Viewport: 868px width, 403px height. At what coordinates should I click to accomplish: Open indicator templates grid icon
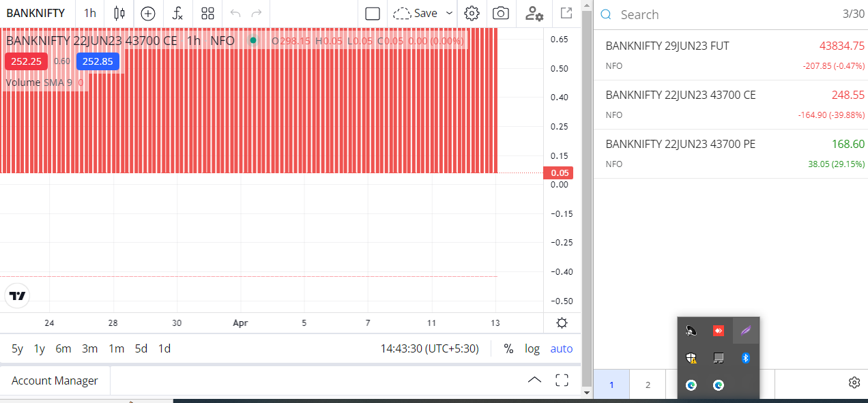(207, 13)
